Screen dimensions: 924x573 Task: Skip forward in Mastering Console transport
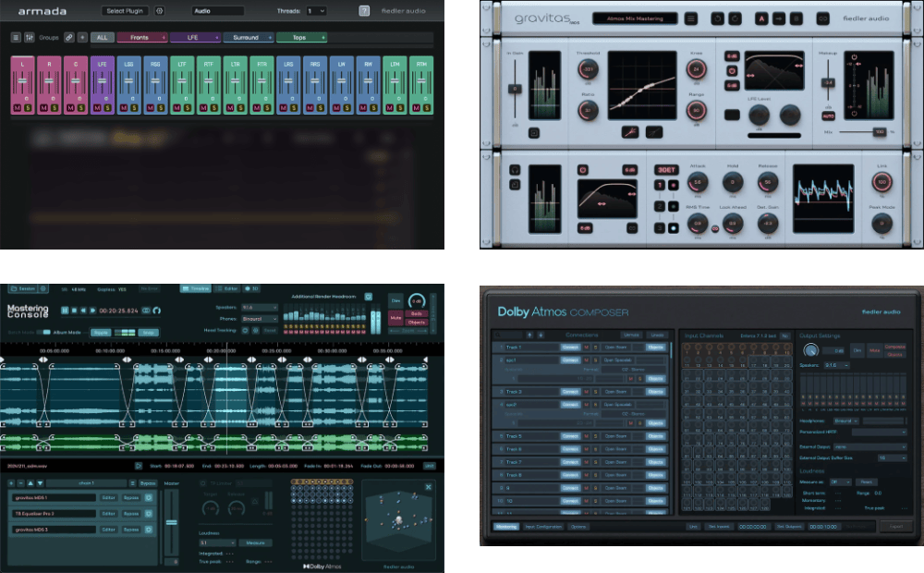click(92, 311)
